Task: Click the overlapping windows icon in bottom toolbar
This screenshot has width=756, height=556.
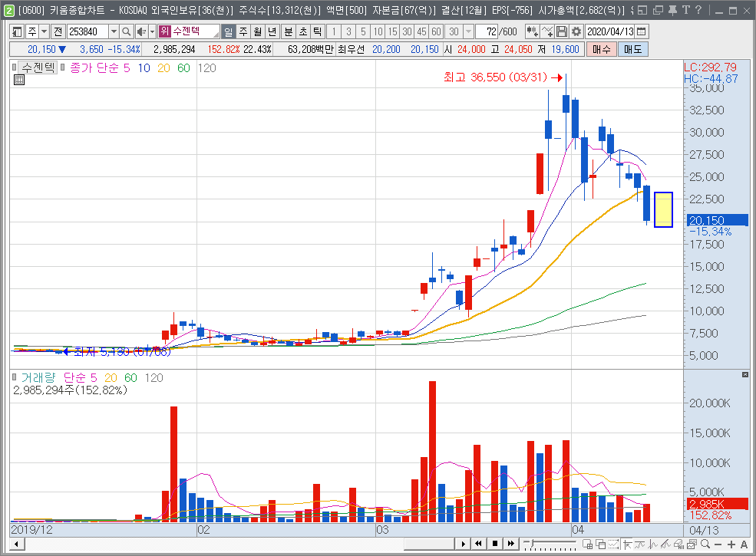Action: (600, 544)
